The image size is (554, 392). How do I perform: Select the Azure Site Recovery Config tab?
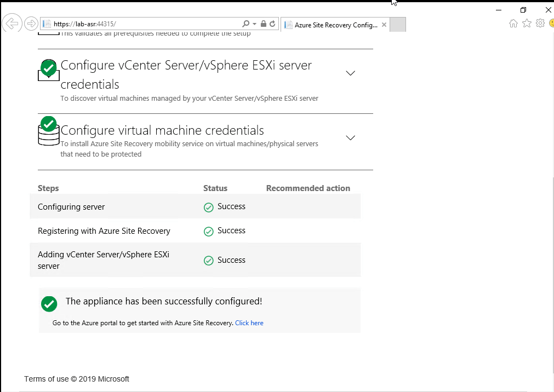point(334,25)
